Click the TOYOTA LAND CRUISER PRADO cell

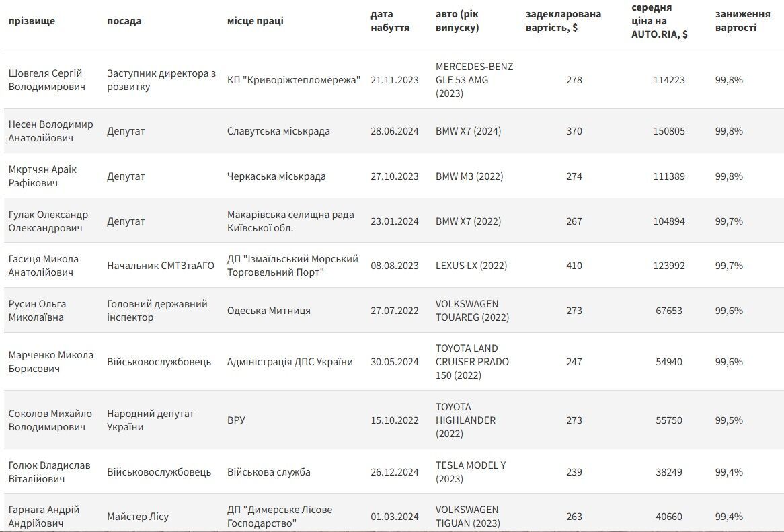click(472, 361)
